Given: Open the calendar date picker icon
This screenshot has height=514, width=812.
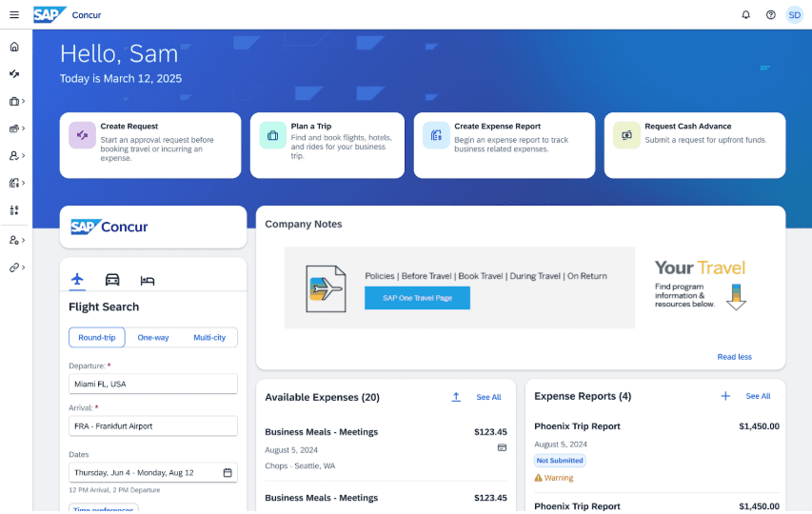Looking at the screenshot, I should [x=228, y=472].
